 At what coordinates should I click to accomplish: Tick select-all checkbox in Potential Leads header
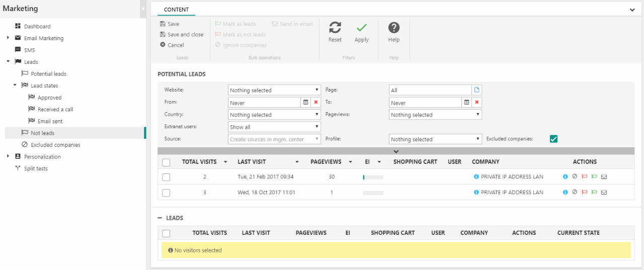click(166, 162)
